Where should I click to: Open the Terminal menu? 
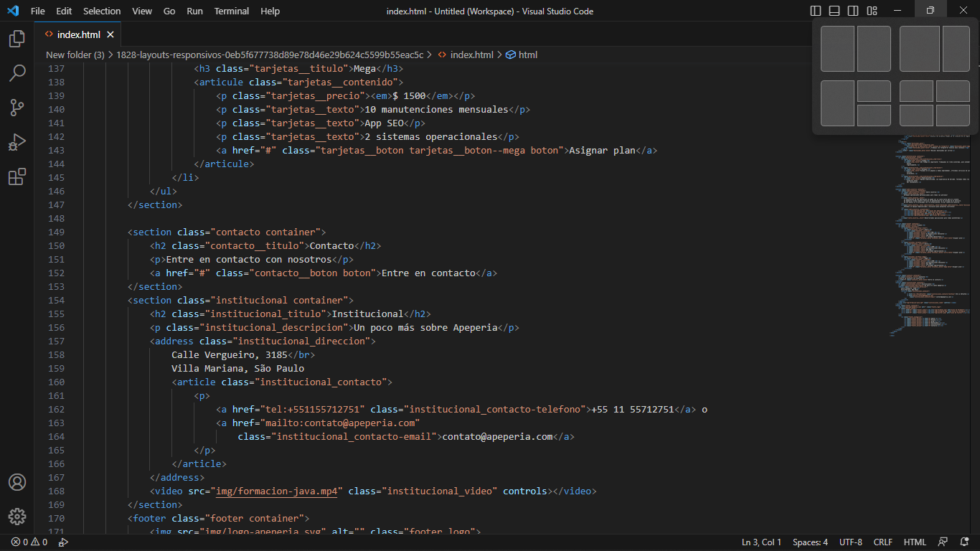232,11
